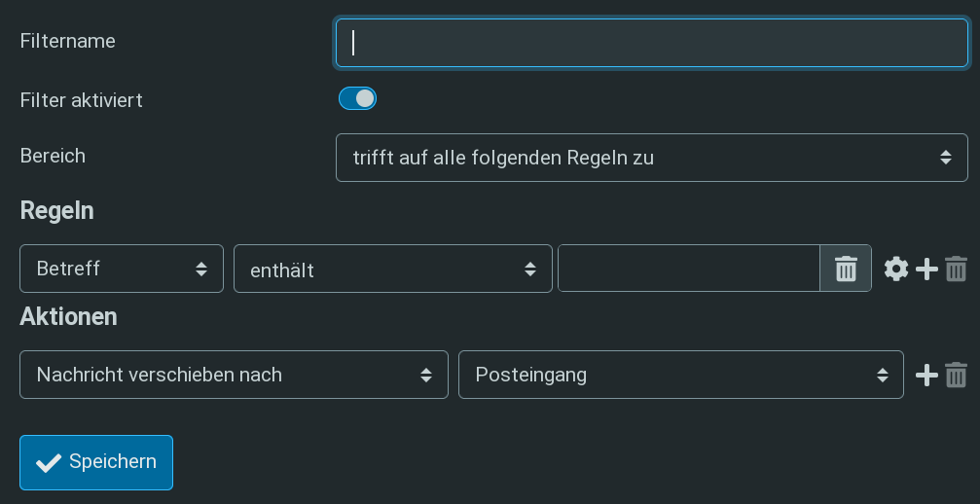Select the Posteingang target folder dropdown

[x=680, y=375]
